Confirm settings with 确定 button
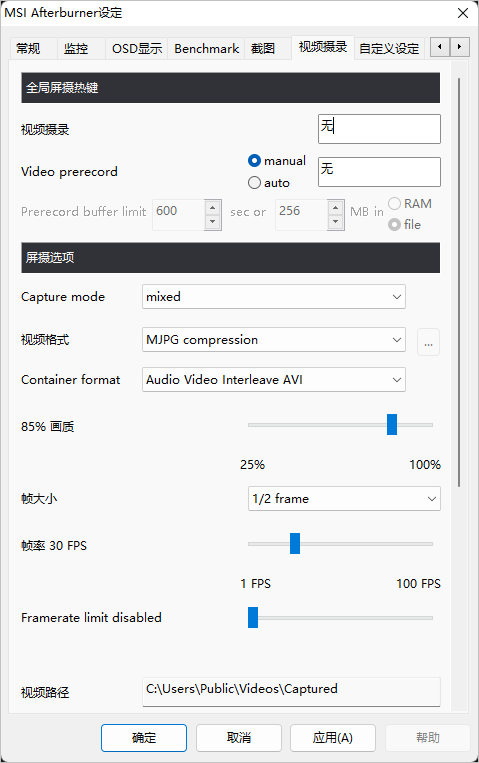The image size is (479, 763). tap(144, 738)
